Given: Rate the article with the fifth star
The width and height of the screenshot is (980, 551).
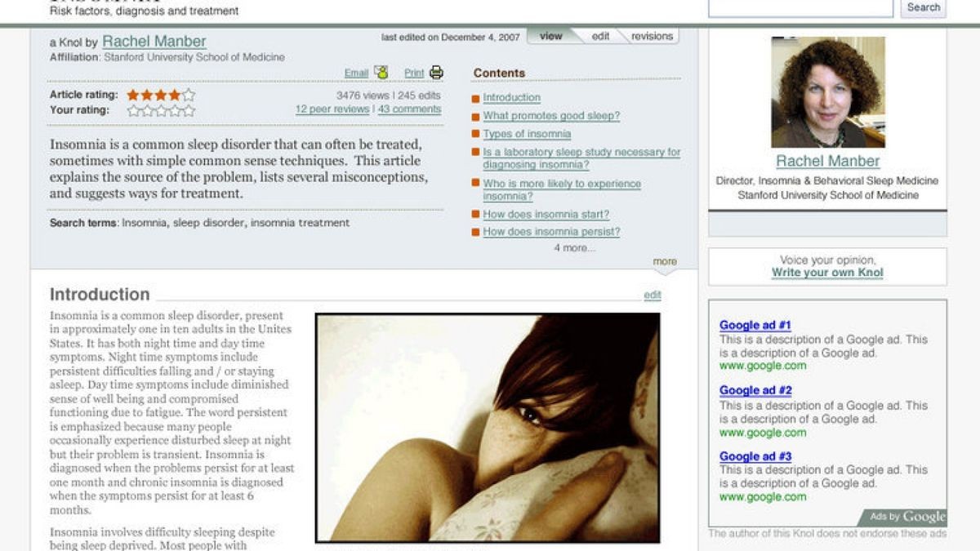Looking at the screenshot, I should coord(189,95).
